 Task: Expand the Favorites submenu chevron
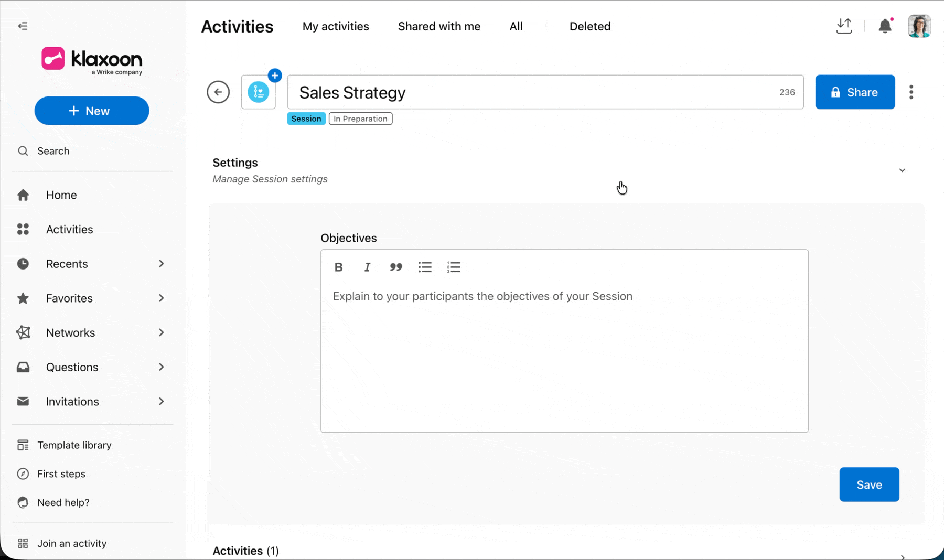coord(162,298)
